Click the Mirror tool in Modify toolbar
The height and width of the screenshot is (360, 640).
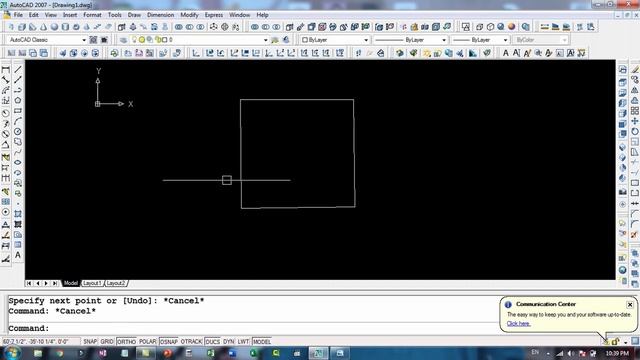pyautogui.click(x=635, y=90)
